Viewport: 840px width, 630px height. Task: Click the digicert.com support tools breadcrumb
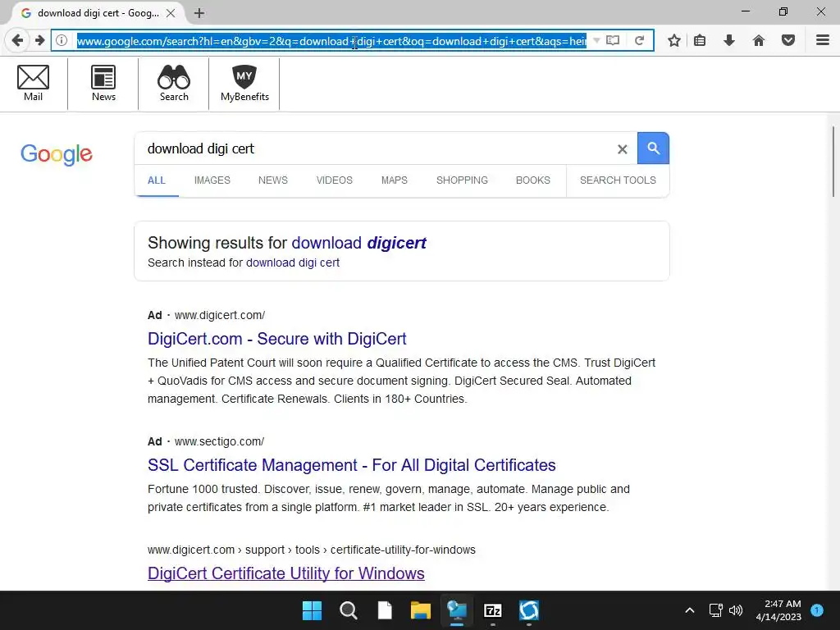pos(312,550)
